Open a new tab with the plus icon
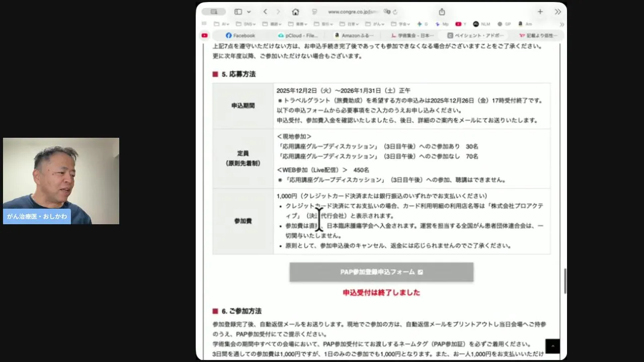The height and width of the screenshot is (362, 644). 540,12
